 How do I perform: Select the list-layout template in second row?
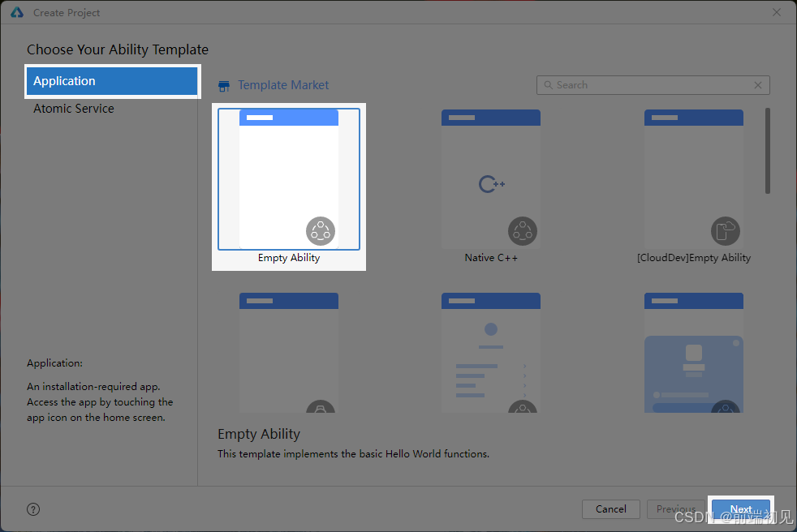tap(491, 353)
